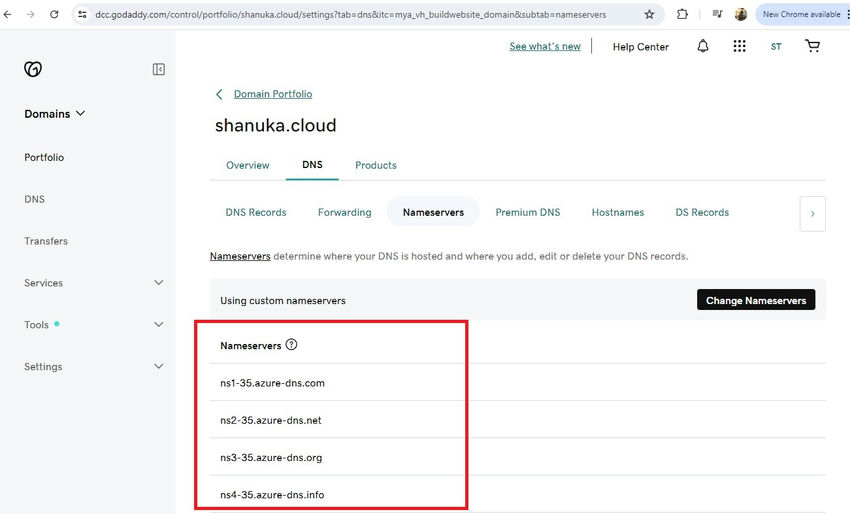
Task: Click the GoDaddy logo icon
Action: pos(33,69)
